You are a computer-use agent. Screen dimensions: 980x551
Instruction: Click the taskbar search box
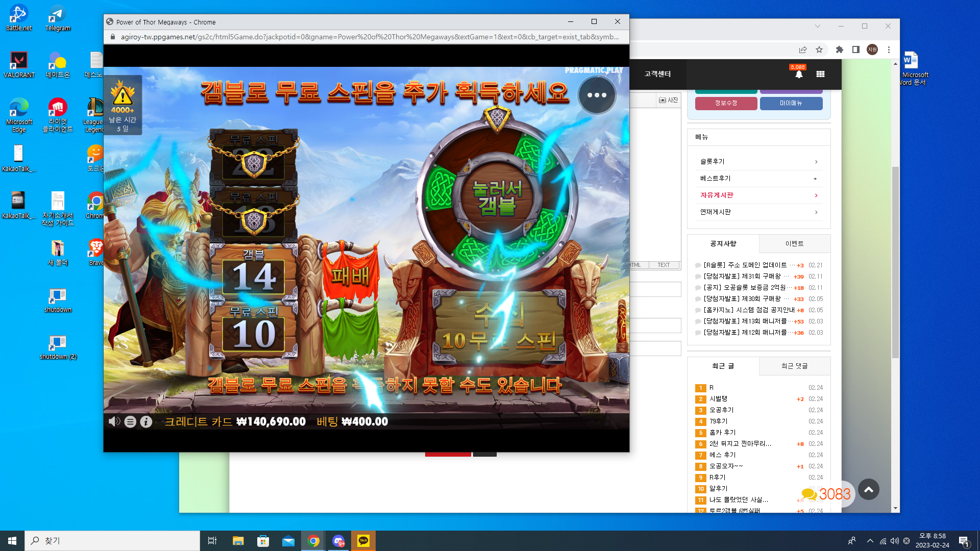tap(112, 541)
